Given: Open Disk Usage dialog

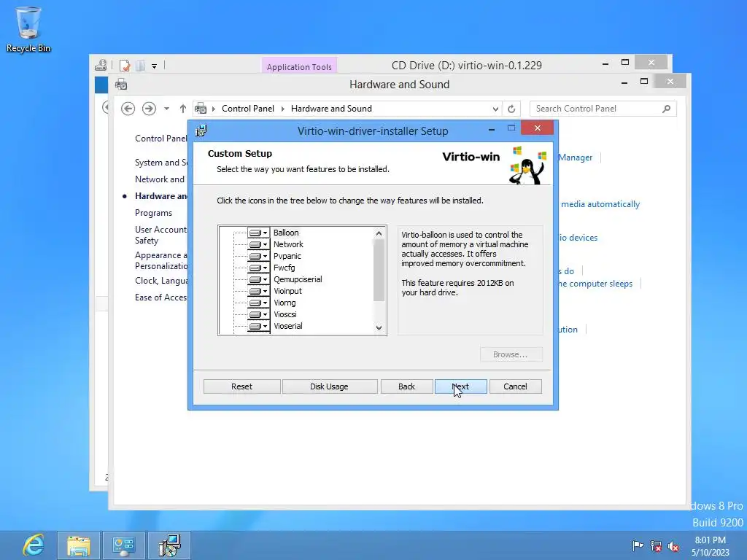Looking at the screenshot, I should [x=329, y=386].
